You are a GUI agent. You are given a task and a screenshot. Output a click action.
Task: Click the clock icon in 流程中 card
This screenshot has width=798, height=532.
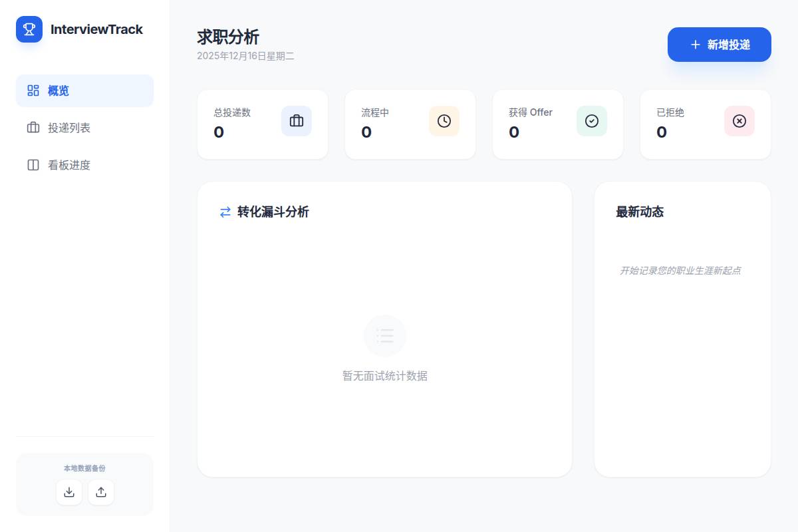[x=444, y=121]
